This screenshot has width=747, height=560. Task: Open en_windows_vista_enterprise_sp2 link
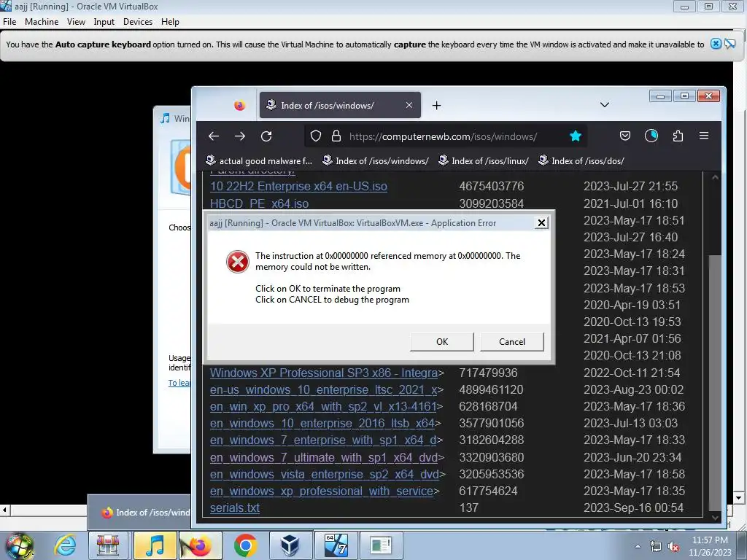[x=325, y=474]
